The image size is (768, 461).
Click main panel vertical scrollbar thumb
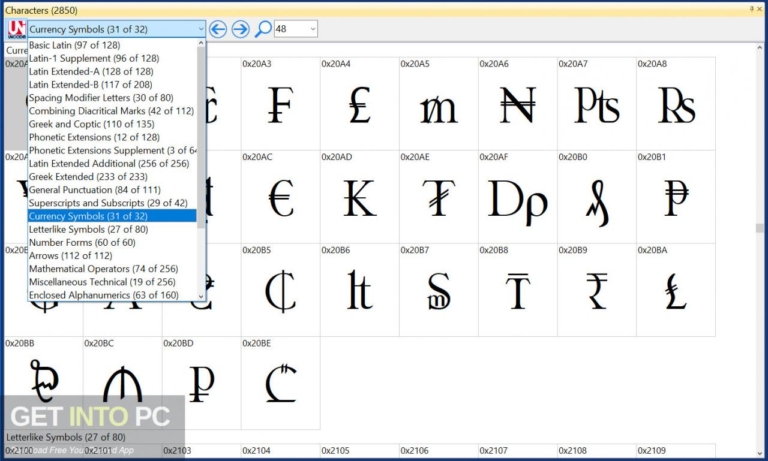point(760,228)
